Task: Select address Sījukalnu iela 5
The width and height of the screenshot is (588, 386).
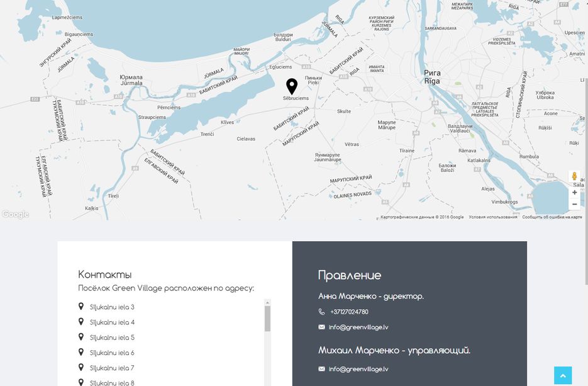Action: (112, 338)
